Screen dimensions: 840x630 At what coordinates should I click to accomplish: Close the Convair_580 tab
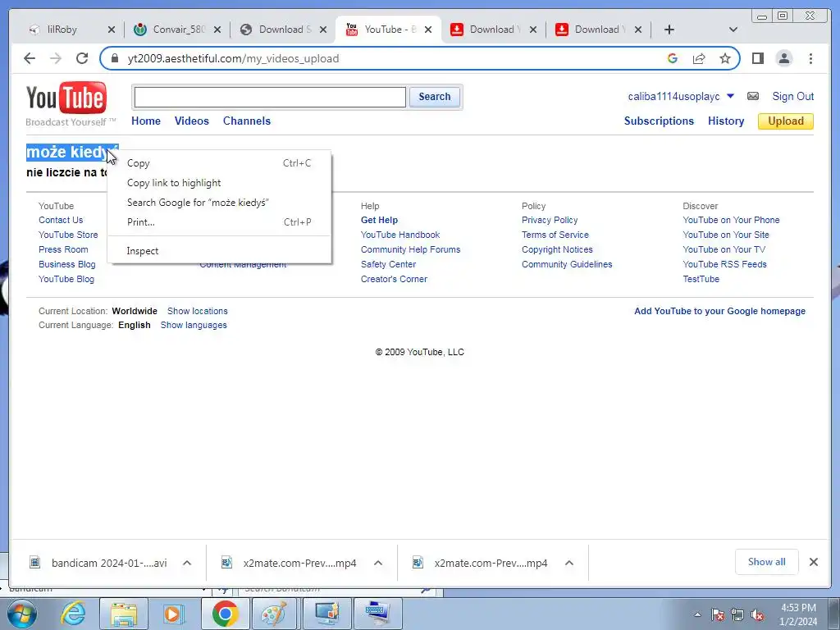point(217,30)
